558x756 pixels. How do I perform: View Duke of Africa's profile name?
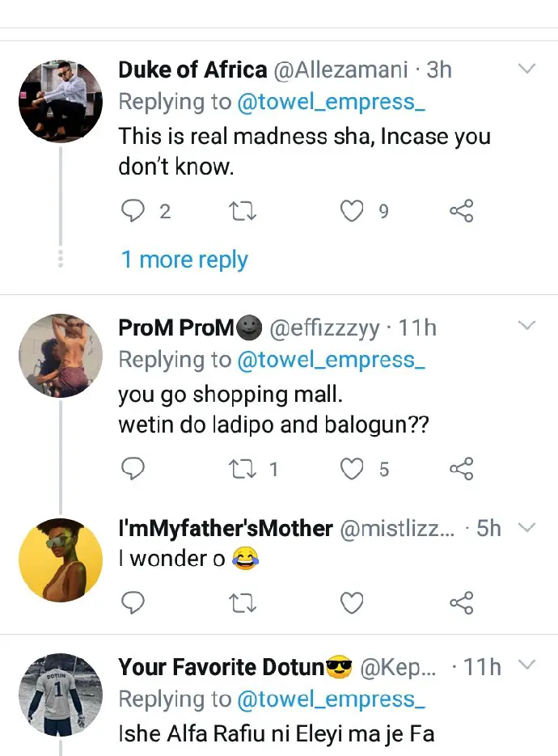coord(192,70)
